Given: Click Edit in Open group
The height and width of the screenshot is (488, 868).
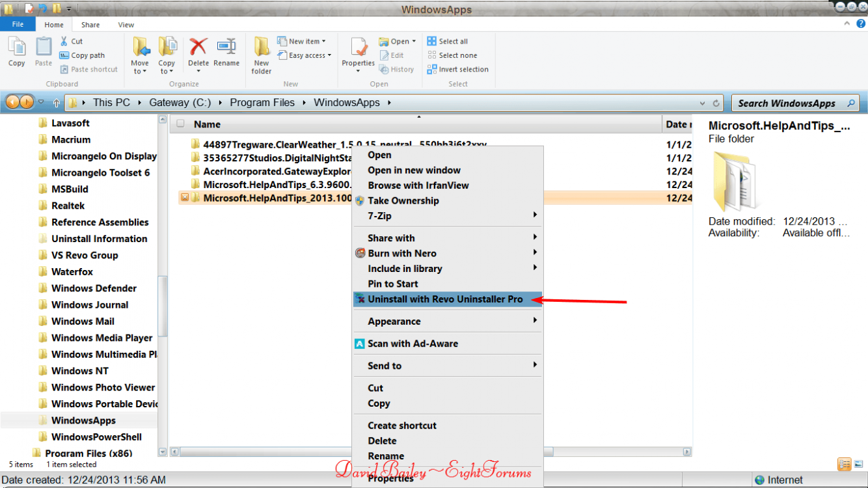Looking at the screenshot, I should (x=391, y=55).
